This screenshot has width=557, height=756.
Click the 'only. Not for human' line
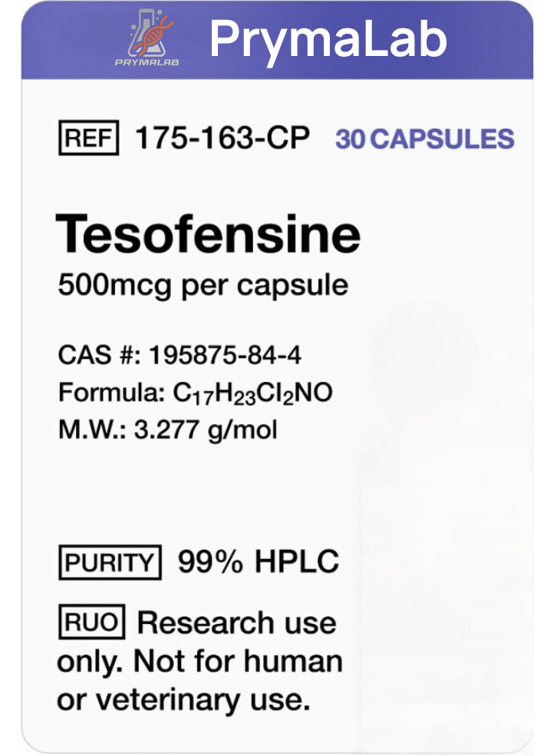199,660
